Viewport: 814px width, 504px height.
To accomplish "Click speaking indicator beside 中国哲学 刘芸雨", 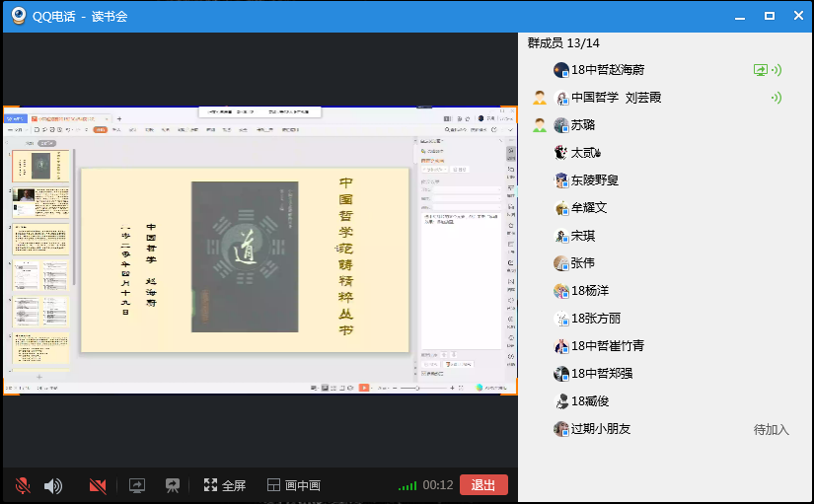I will pyautogui.click(x=777, y=98).
